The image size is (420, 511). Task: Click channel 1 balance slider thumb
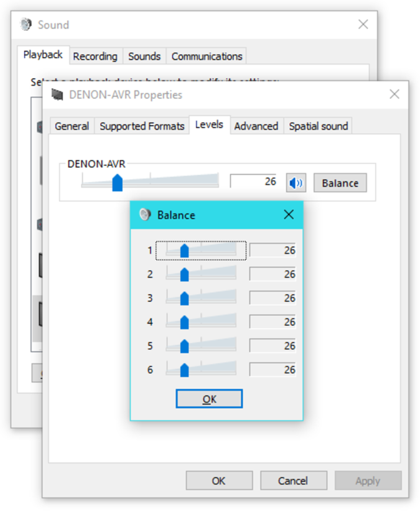pyautogui.click(x=185, y=251)
